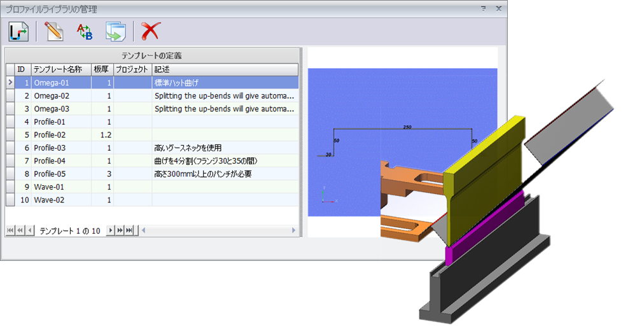Click the 曲げを4分割 description cell

pos(225,161)
